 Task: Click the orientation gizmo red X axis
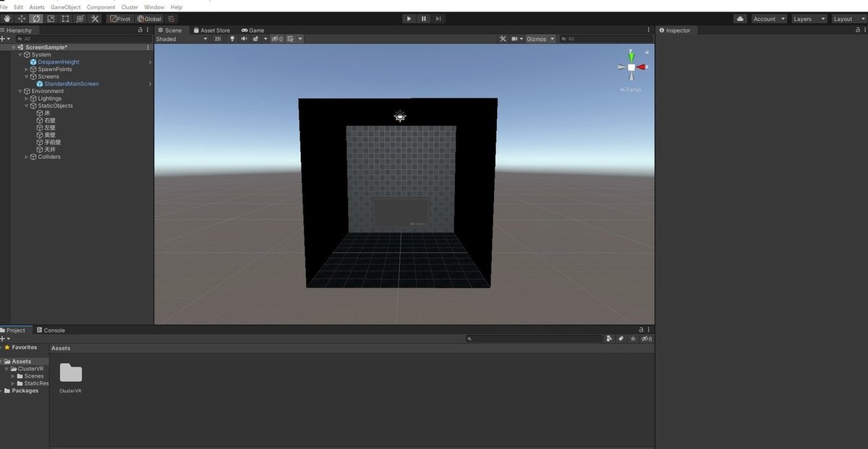642,67
